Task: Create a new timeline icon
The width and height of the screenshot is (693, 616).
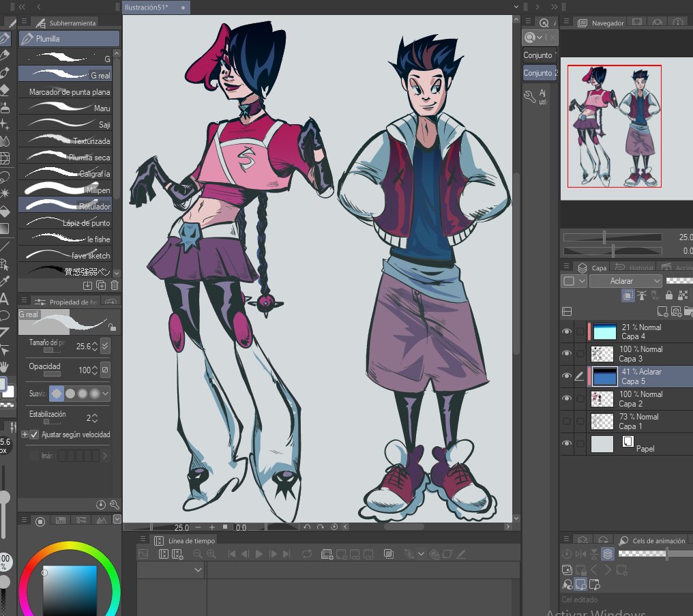Action: click(x=177, y=554)
